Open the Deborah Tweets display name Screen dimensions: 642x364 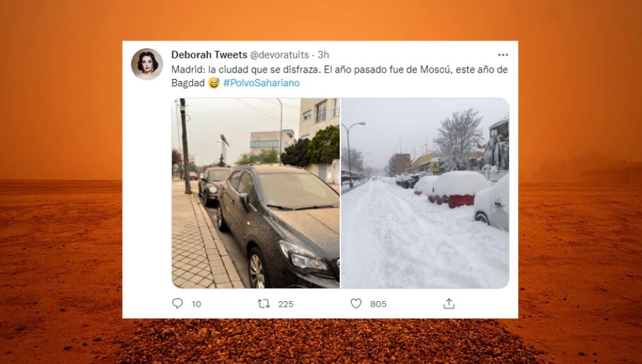tap(209, 55)
